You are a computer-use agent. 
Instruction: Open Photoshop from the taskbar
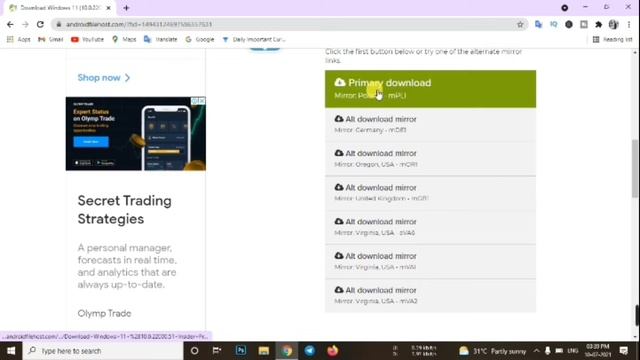point(241,351)
